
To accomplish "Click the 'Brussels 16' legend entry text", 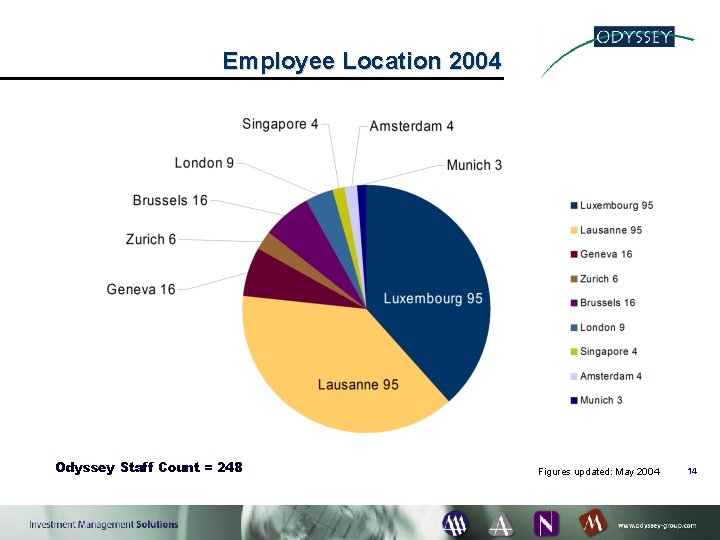I will pos(608,303).
